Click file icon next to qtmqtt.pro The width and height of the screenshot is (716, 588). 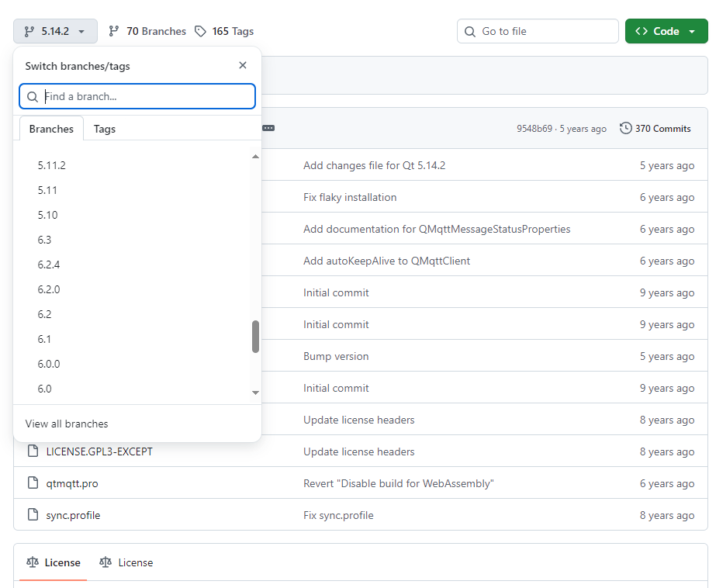pos(33,483)
